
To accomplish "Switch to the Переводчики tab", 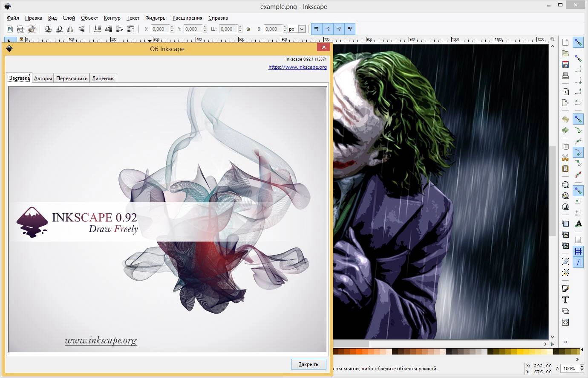I will 72,79.
